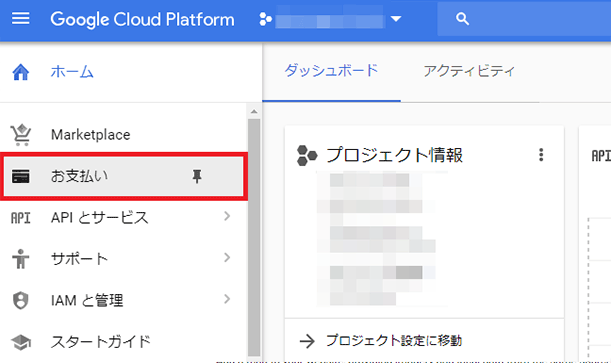The image size is (611, 363).
Task: Open the プロジェクト情報 card options menu
Action: point(541,155)
